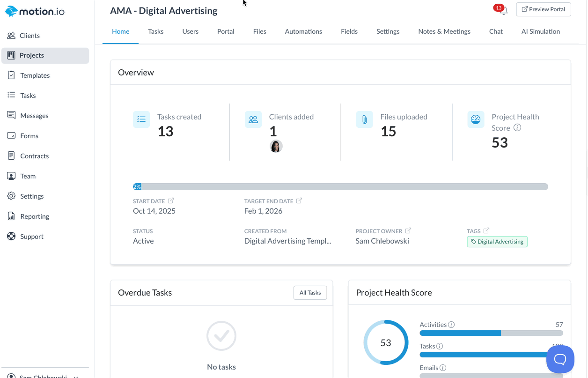588x378 pixels.
Task: Open the AI Simulation tab
Action: (x=540, y=31)
